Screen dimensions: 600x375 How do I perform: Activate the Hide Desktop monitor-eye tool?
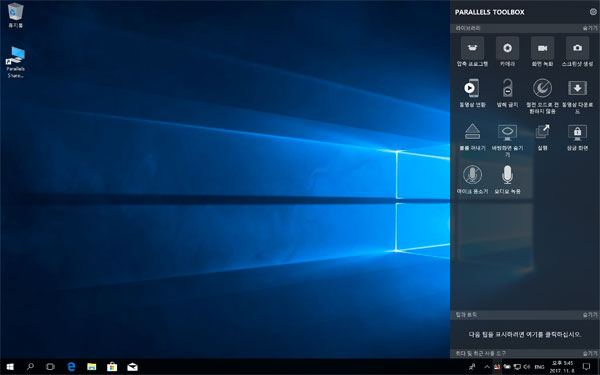point(507,140)
